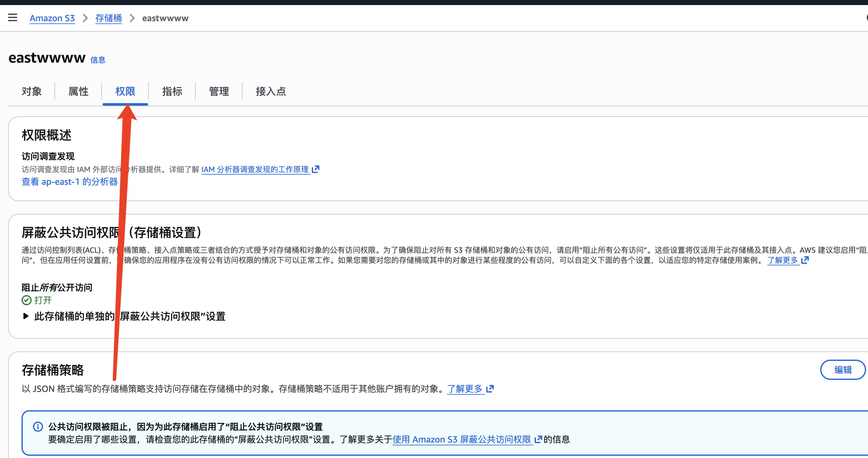Click the info circle icon in the blue alert
The image size is (868, 458).
coord(38,427)
